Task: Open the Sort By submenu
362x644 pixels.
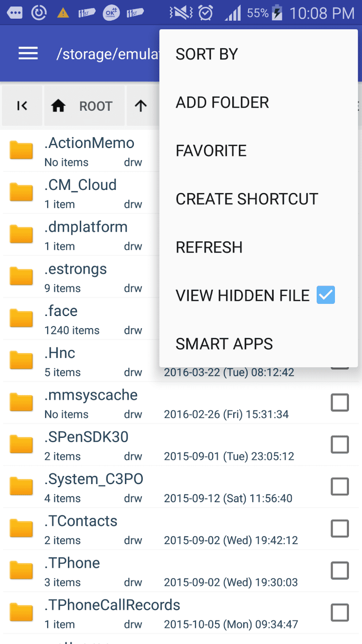Action: 207,54
